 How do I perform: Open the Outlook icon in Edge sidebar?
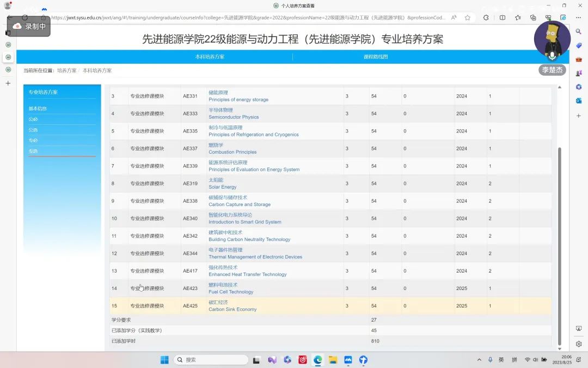pyautogui.click(x=579, y=100)
